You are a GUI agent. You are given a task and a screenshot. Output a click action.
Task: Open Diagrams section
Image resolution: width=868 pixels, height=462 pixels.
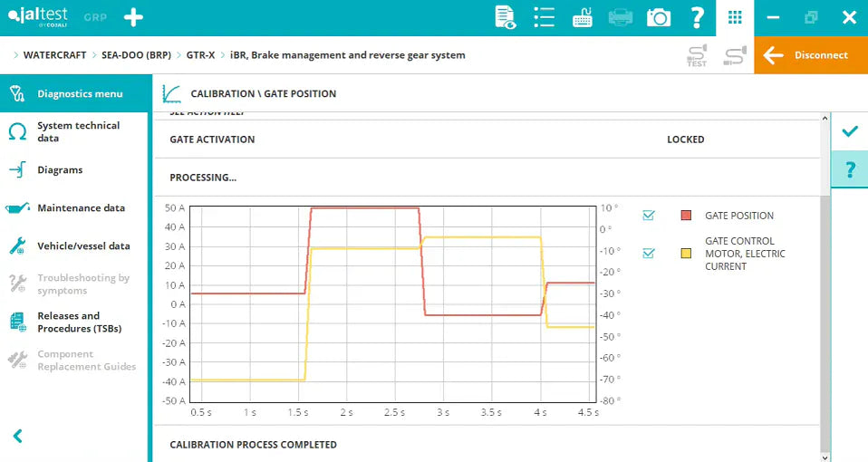coord(75,170)
